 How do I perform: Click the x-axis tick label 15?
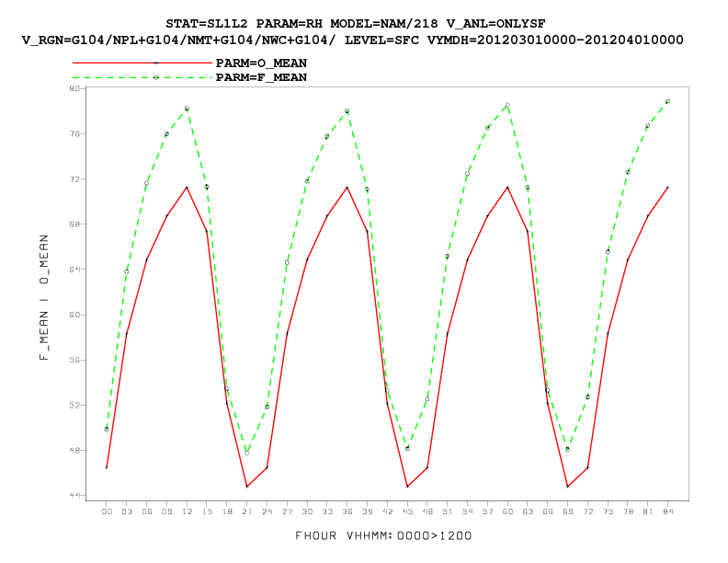coord(207,511)
